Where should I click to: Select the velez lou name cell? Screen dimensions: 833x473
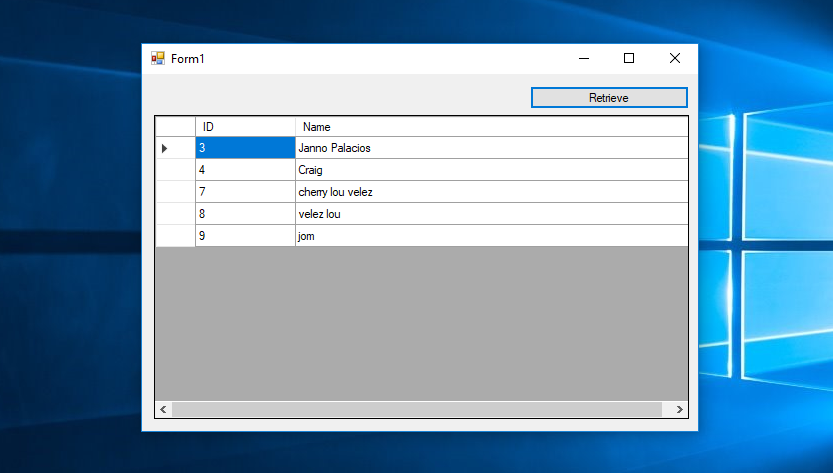[491, 214]
